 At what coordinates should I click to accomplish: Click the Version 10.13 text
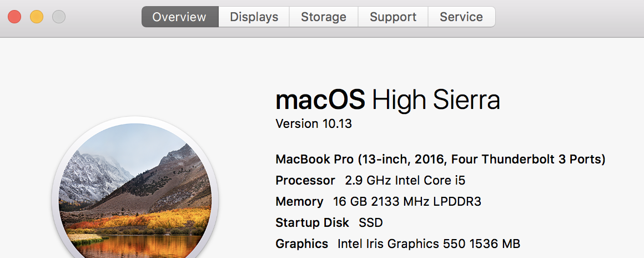314,124
